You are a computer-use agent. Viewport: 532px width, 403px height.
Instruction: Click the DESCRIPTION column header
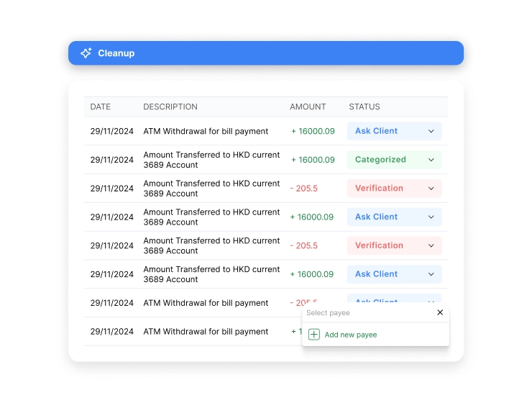(x=170, y=107)
